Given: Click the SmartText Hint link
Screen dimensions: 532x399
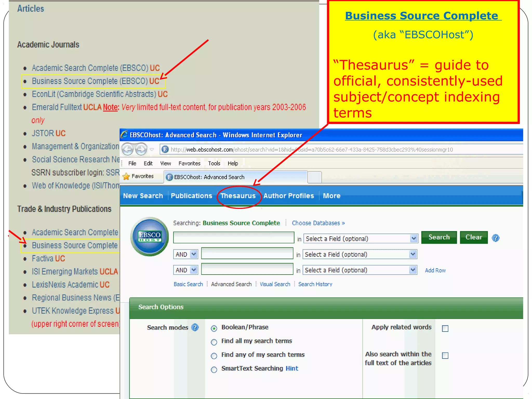Looking at the screenshot, I should coord(292,368).
